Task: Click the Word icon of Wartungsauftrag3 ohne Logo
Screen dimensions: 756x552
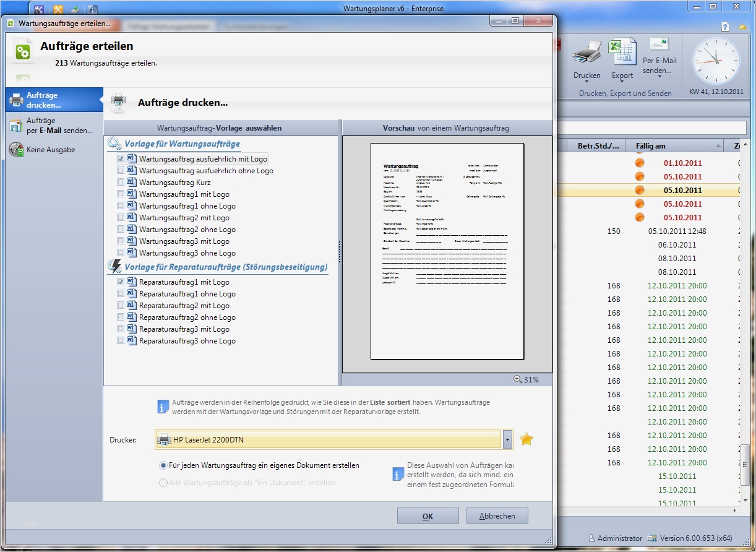Action: point(131,252)
